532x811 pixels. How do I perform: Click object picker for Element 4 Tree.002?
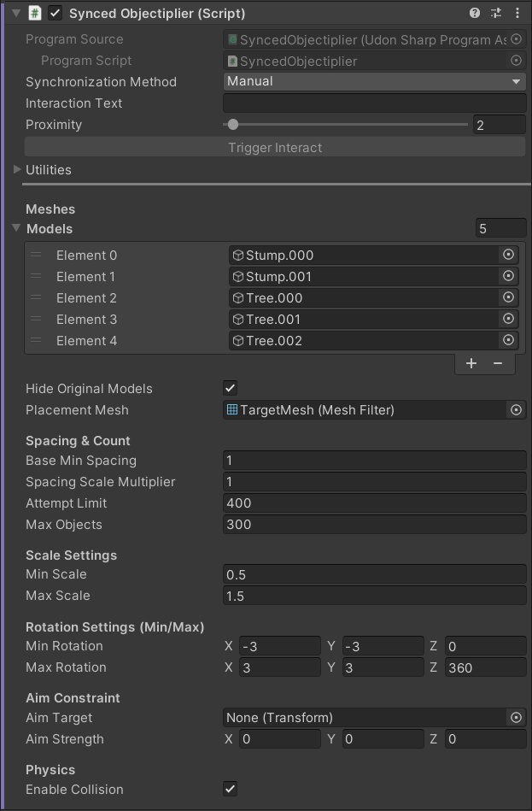(x=508, y=340)
